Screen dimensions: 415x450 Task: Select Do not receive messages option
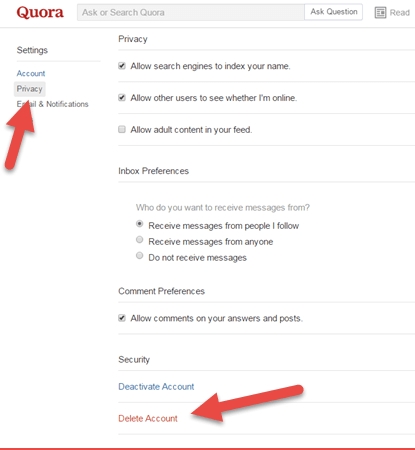coord(140,256)
